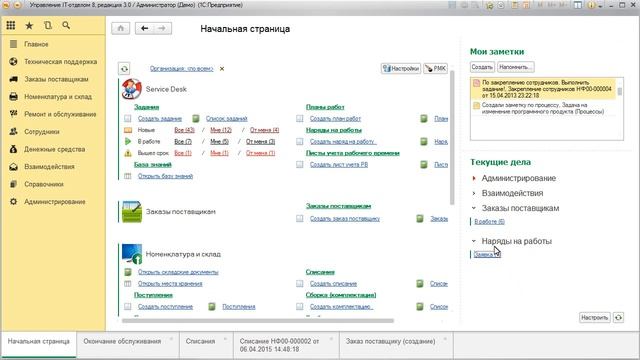Click the document icon before Создать задание
This screenshot has height=360, width=640.
tap(128, 118)
